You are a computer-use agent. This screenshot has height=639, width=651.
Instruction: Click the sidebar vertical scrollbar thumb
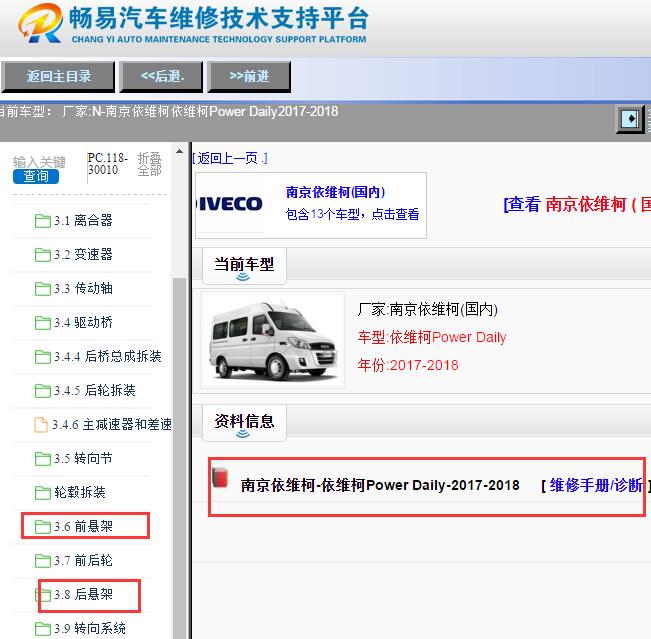tap(179, 457)
